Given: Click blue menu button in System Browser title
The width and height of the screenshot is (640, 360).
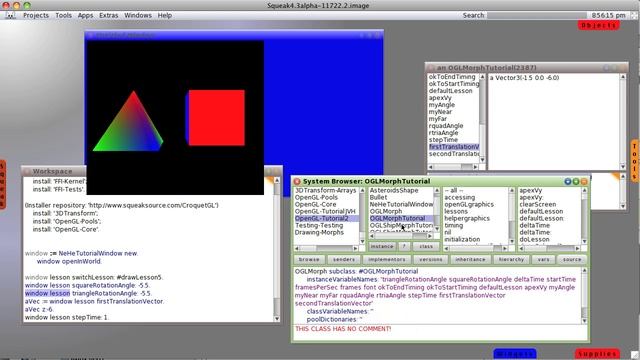Looking at the screenshot, I should pos(567,181).
